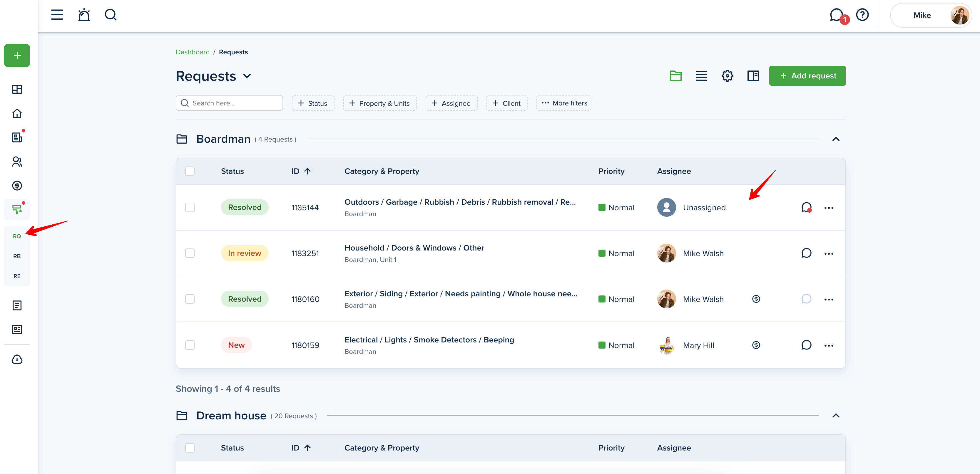The height and width of the screenshot is (474, 980).
Task: Open three-dot menu for request 1180160
Action: coord(829,300)
